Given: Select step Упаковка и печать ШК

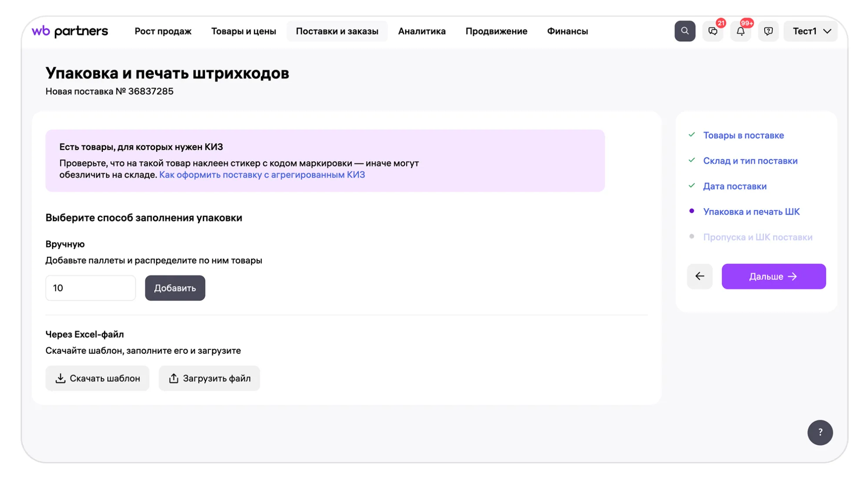Looking at the screenshot, I should pyautogui.click(x=751, y=212).
